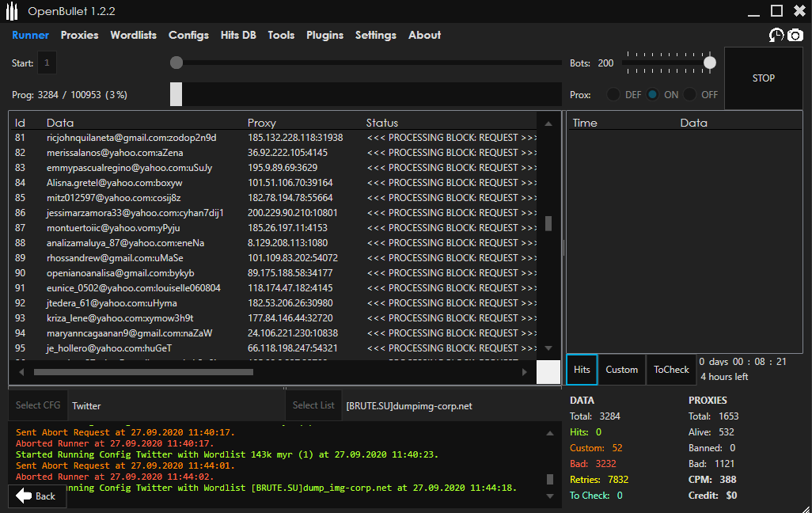Click the Proxy column header
This screenshot has width=812, height=513.
261,123
